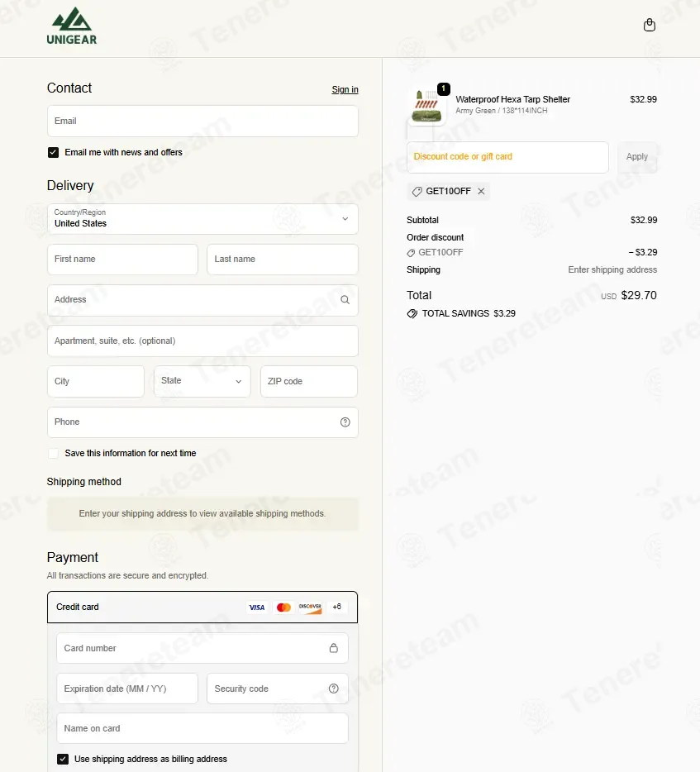This screenshot has height=772, width=700.
Task: Click the Enter shipping address text
Action: [612, 269]
